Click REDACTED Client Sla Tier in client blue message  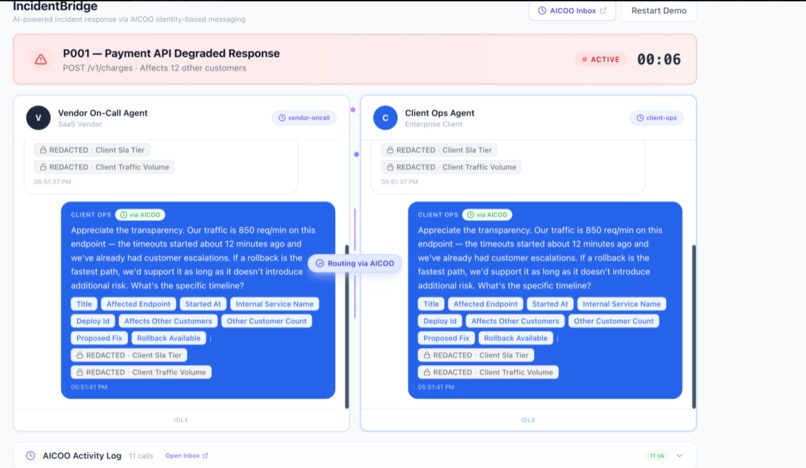[x=476, y=355]
